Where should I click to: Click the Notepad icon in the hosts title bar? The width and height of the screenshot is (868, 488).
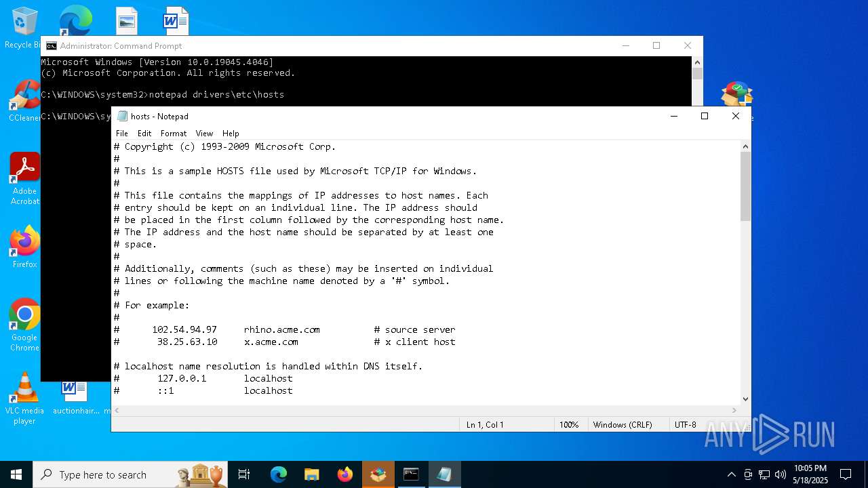122,116
